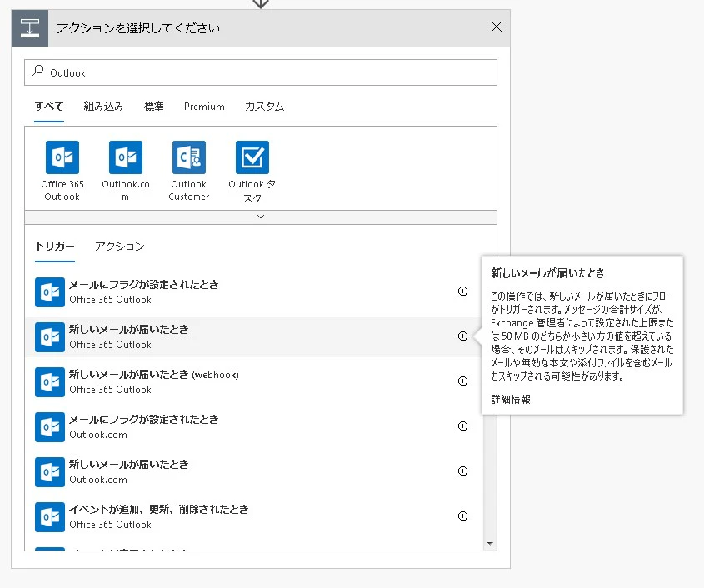Click the Outlook search input field
Image resolution: width=704 pixels, height=588 pixels.
261,72
